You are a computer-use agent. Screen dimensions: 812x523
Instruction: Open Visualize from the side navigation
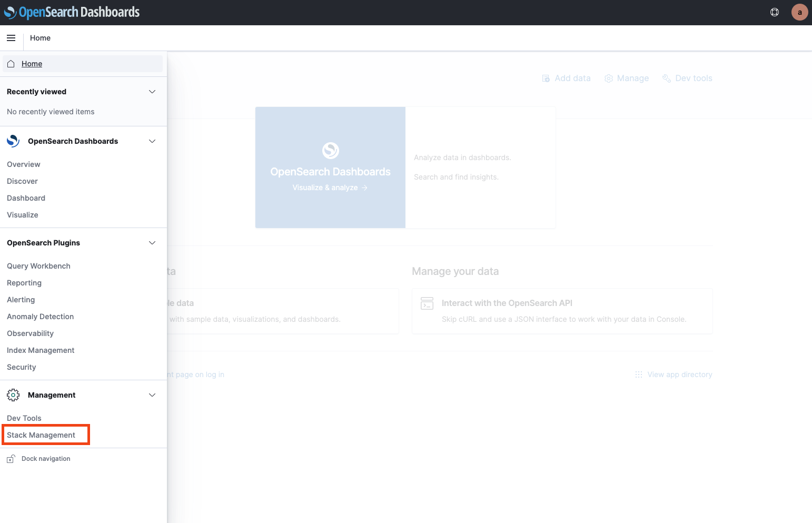click(x=23, y=215)
